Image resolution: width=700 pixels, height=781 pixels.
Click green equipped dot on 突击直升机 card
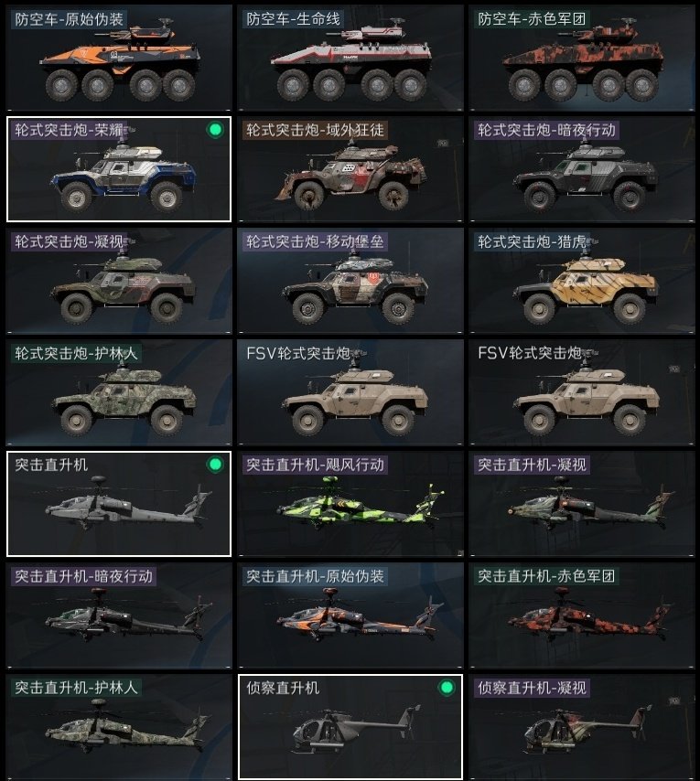click(x=215, y=465)
